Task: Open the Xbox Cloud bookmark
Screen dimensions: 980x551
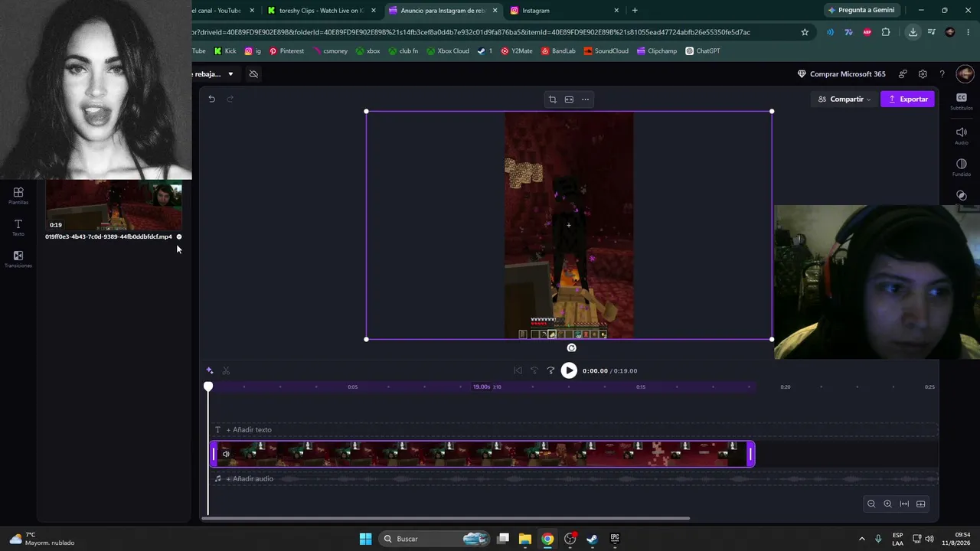Action: pos(448,51)
